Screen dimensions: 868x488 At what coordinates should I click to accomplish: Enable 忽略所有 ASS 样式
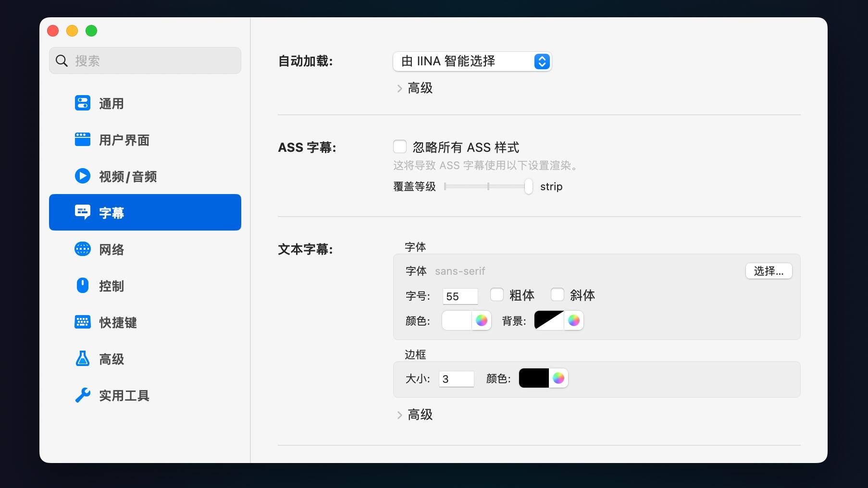tap(399, 147)
